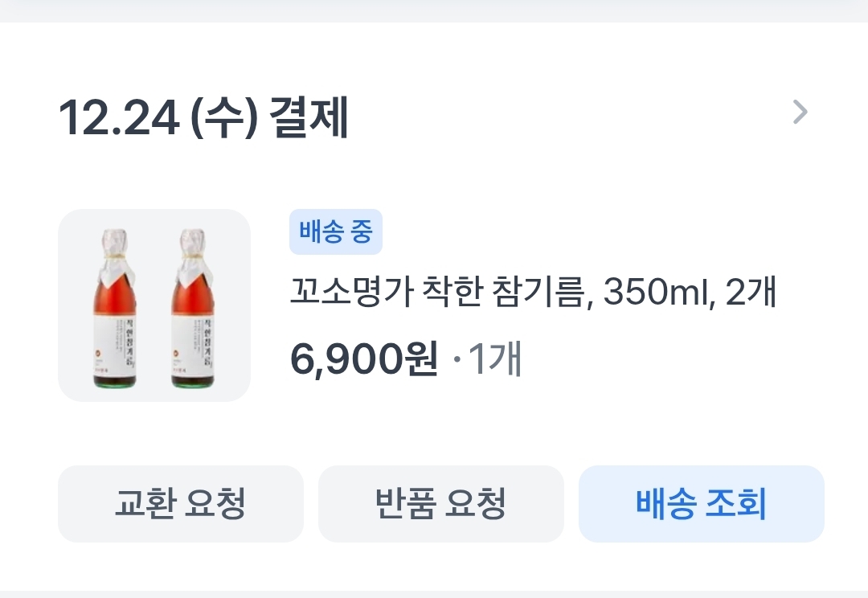Tap the gray divider bar above the order card

point(434,11)
